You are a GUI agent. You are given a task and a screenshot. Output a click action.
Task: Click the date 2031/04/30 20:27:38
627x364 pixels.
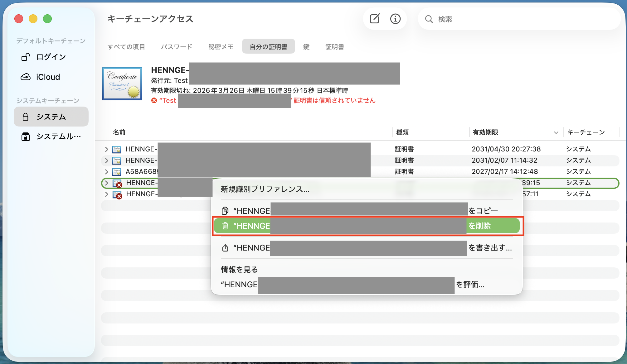click(506, 149)
